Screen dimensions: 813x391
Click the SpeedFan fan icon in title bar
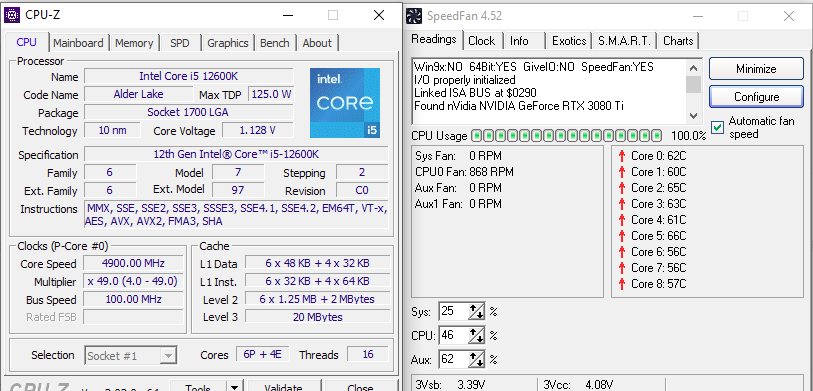414,16
